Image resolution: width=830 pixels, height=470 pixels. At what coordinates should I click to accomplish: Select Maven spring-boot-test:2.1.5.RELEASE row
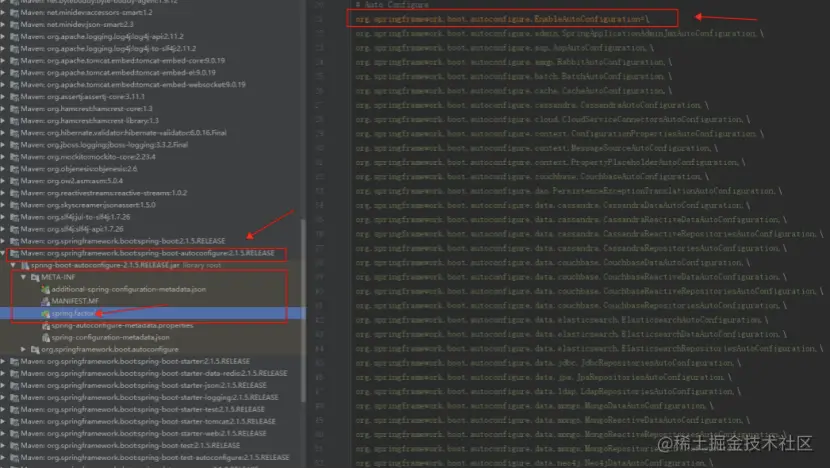pyautogui.click(x=130, y=446)
